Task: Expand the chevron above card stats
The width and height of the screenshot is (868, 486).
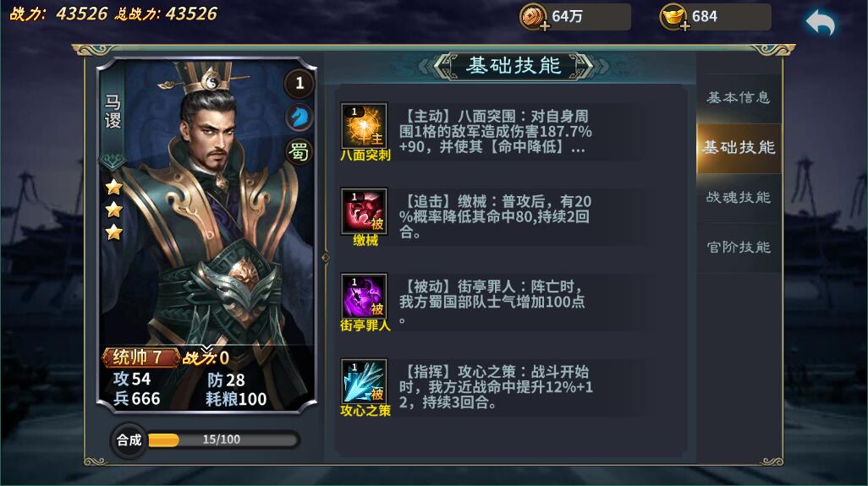Action: click(206, 349)
